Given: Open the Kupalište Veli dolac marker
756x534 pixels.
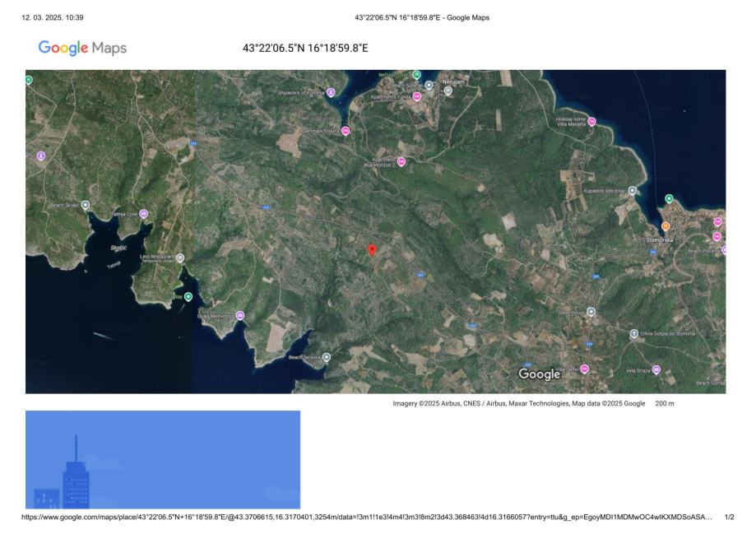Looking at the screenshot, I should click(x=632, y=191).
